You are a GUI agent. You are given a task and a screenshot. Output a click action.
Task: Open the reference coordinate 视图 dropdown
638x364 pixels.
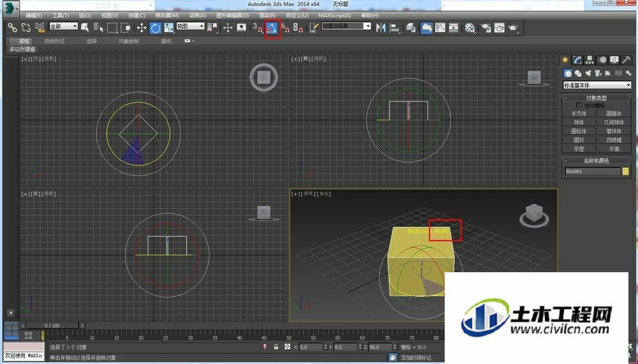pos(190,26)
